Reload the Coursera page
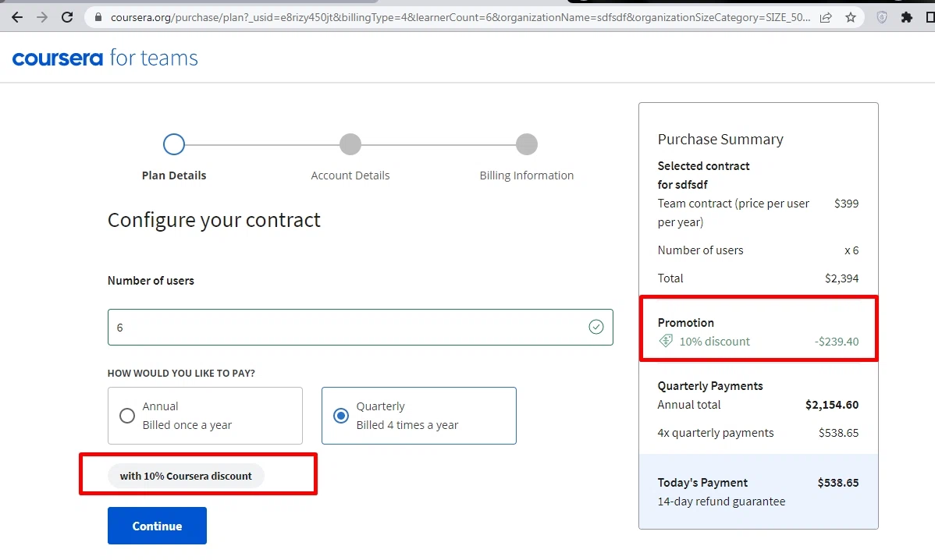This screenshot has height=560, width=935. coord(67,17)
